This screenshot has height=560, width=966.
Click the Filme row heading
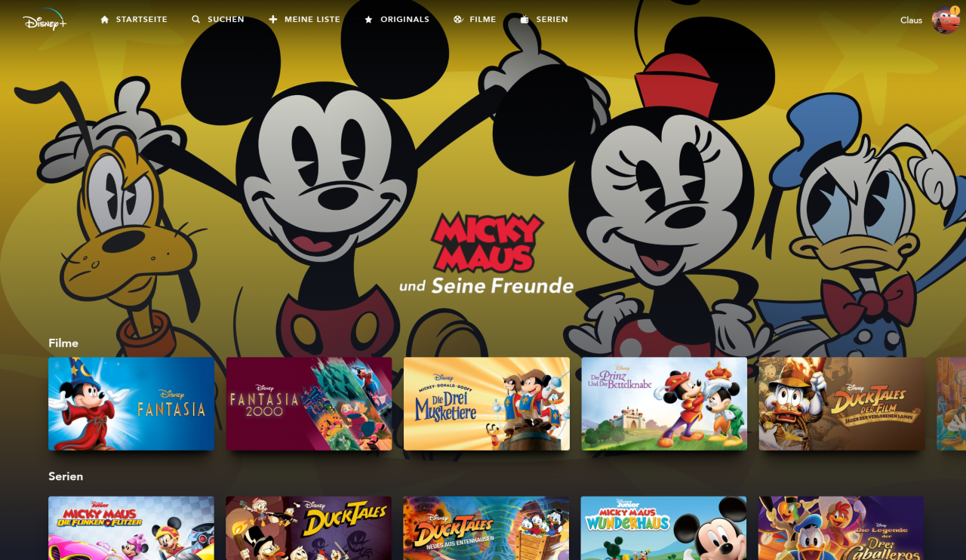click(x=63, y=343)
